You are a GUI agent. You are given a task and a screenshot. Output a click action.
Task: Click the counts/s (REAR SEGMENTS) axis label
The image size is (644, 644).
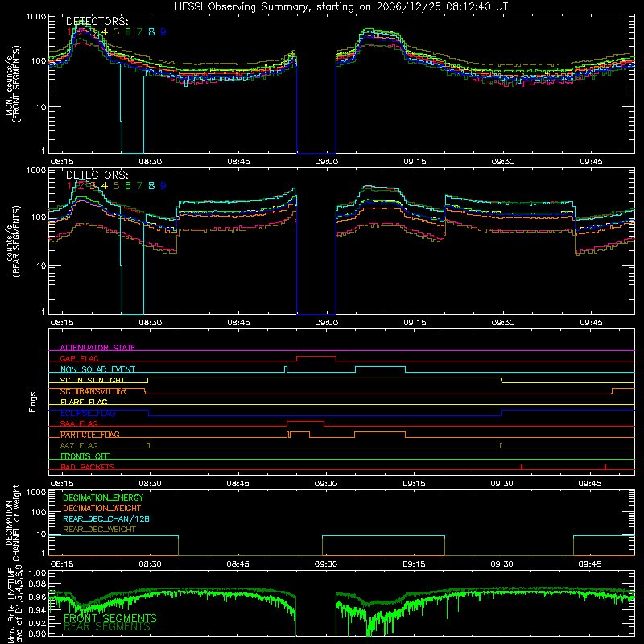13,242
